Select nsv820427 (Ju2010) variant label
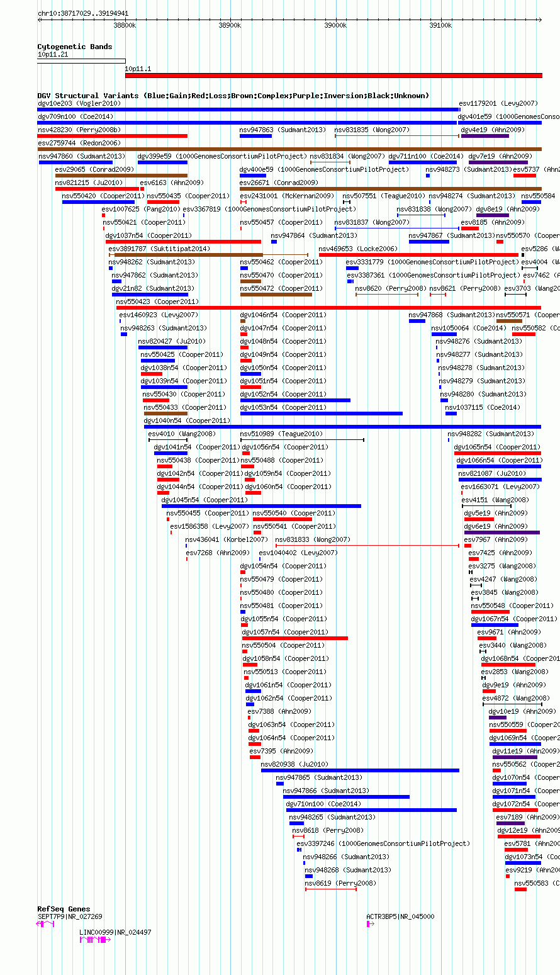Viewport: 560px width, 975px height. (x=172, y=341)
